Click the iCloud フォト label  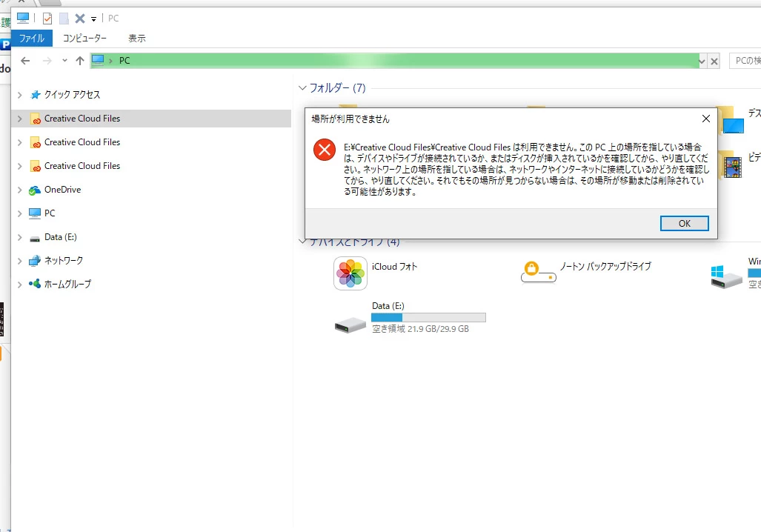[x=394, y=267]
